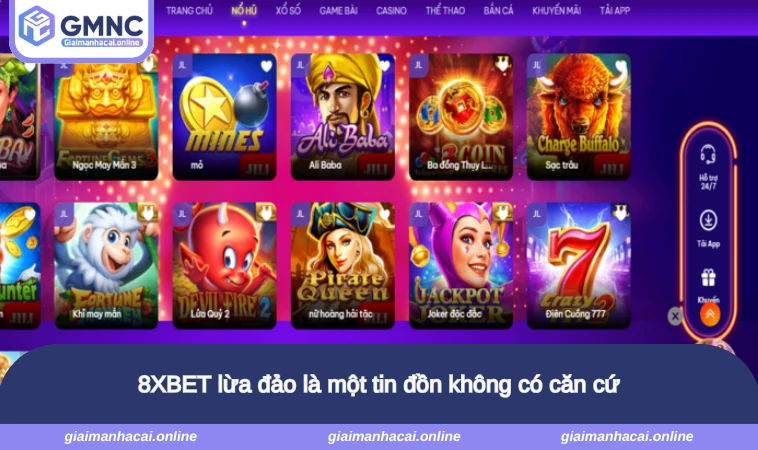758x450 pixels.
Task: Open the Devil Fire 2 game thumbnail
Action: [224, 265]
